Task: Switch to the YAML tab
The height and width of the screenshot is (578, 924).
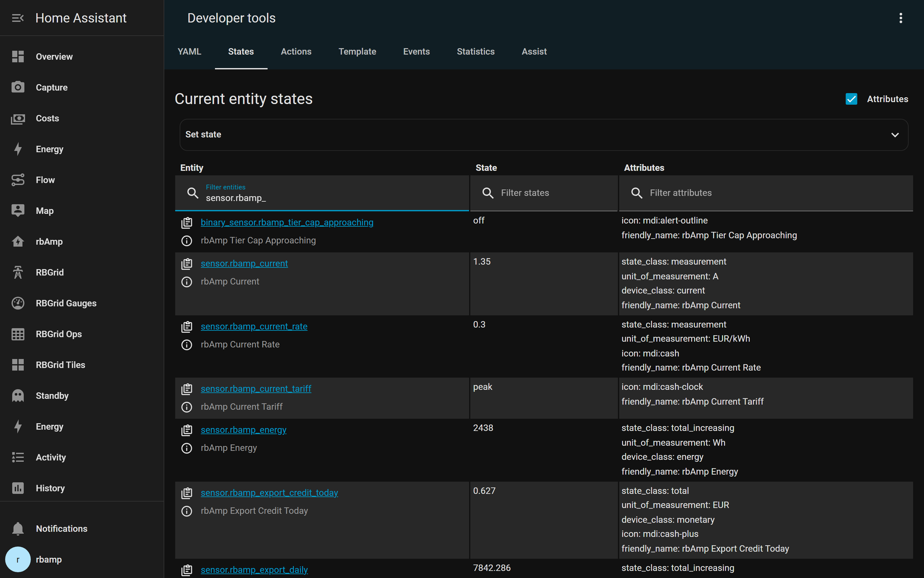Action: 189,52
